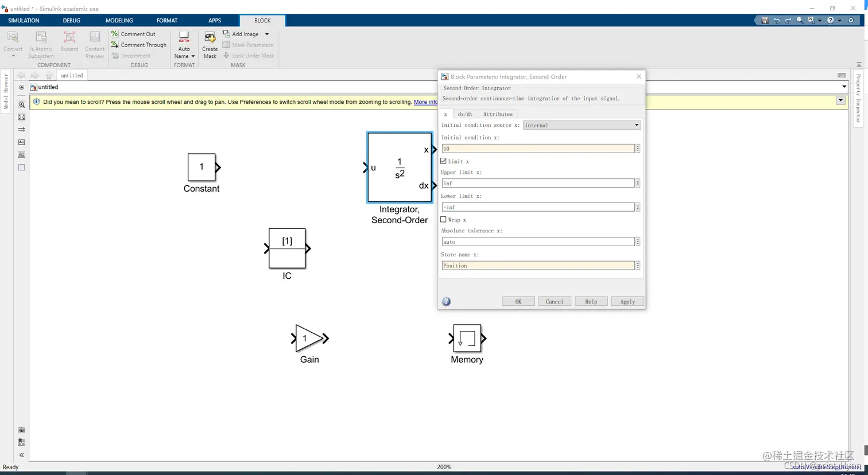Screen dimensions: 868x475
Task: Open the Model Browser side panel
Action: pos(6,91)
